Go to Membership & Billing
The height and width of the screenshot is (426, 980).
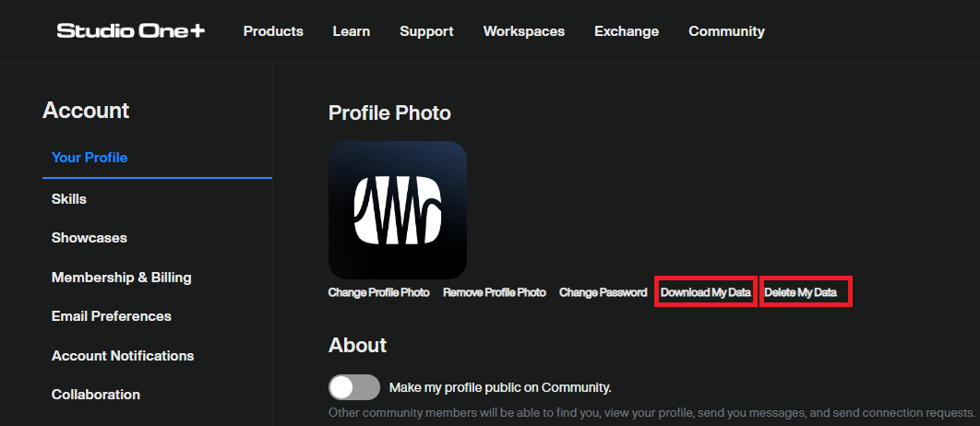coord(121,278)
